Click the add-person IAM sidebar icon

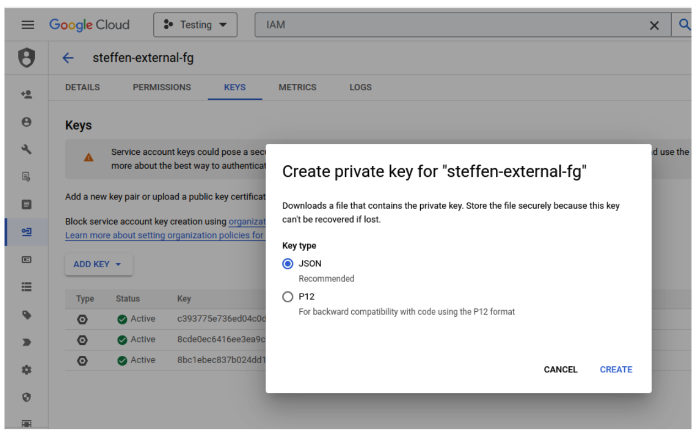pyautogui.click(x=27, y=94)
